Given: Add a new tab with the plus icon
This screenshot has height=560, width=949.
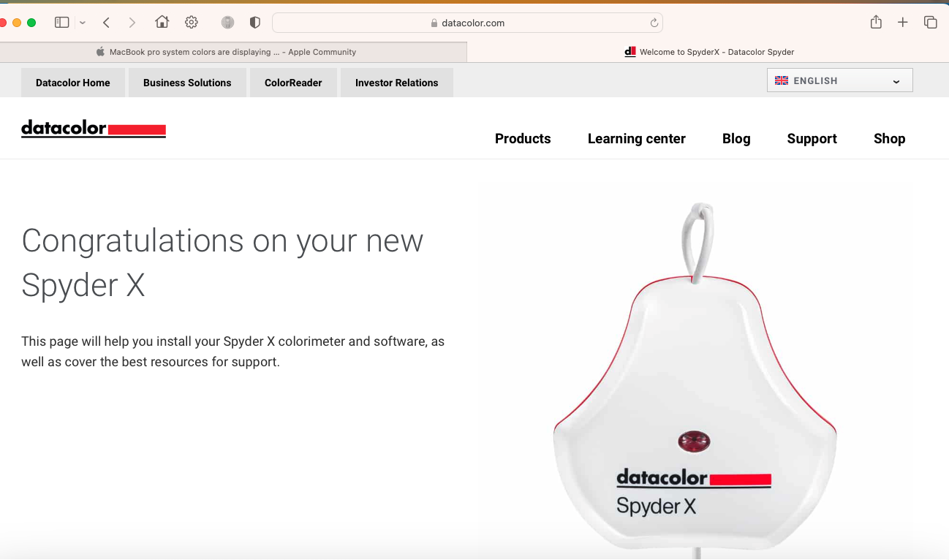Looking at the screenshot, I should 903,23.
